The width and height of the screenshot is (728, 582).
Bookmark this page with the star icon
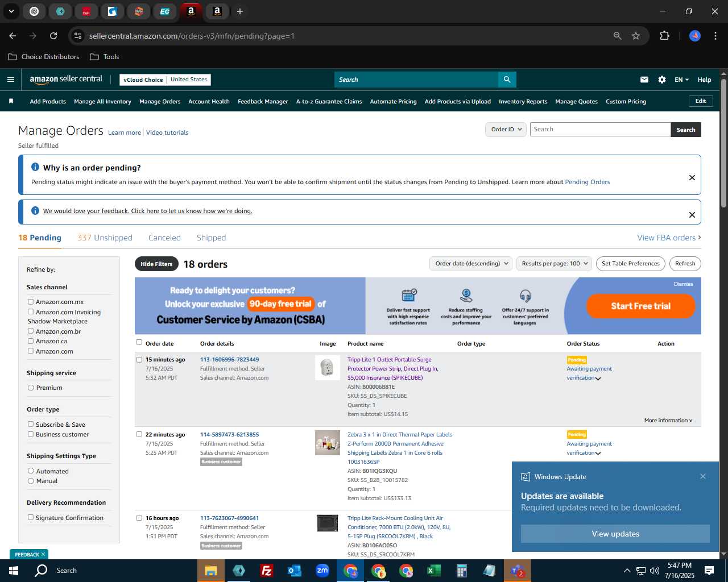click(x=636, y=36)
